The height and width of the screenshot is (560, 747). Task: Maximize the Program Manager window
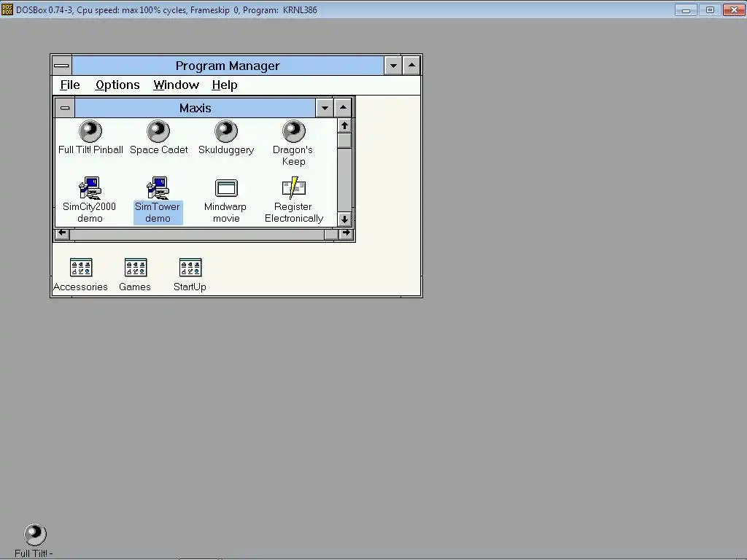pyautogui.click(x=411, y=66)
